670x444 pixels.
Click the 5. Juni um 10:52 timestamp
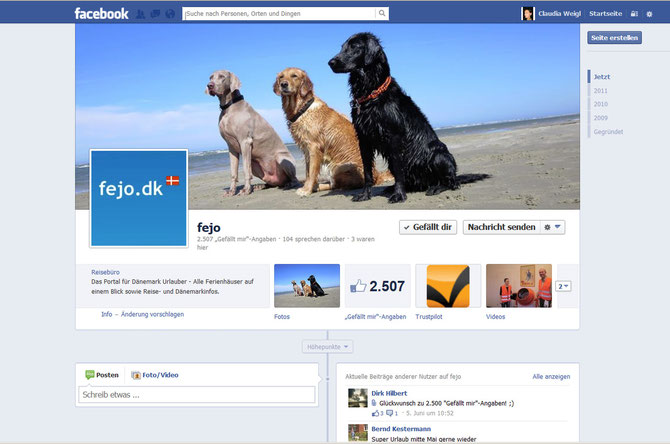429,413
